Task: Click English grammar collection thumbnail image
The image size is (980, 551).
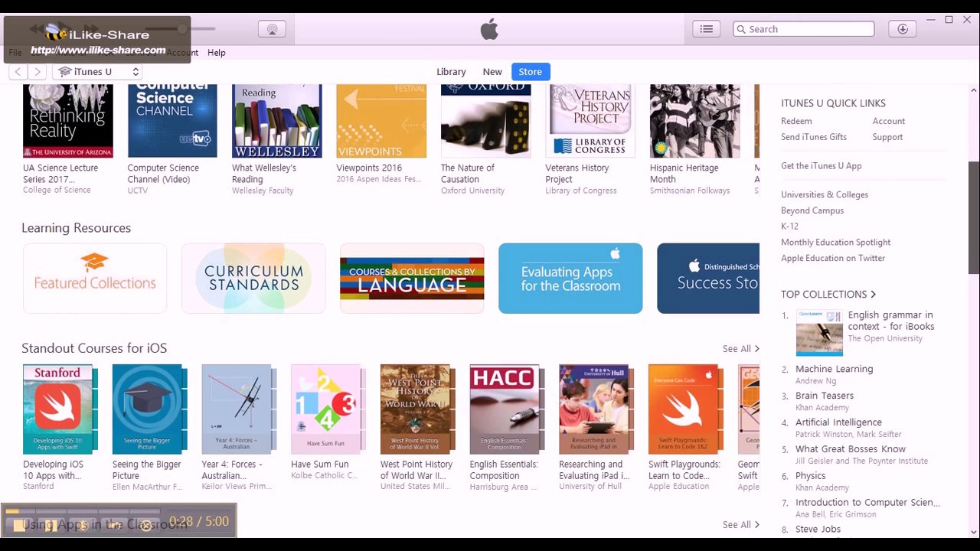Action: [819, 333]
